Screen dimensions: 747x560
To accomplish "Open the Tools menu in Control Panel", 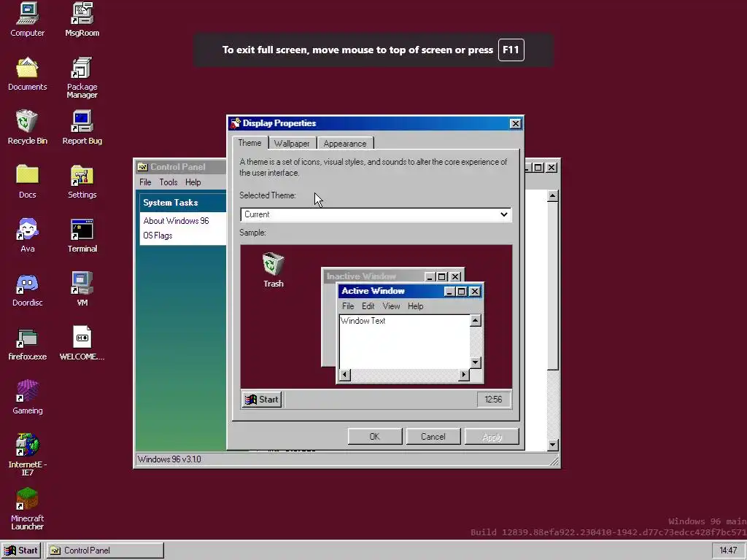I will coord(169,182).
